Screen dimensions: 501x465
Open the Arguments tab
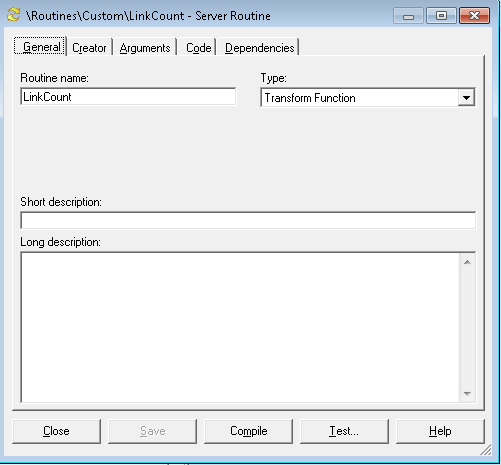pyautogui.click(x=145, y=48)
